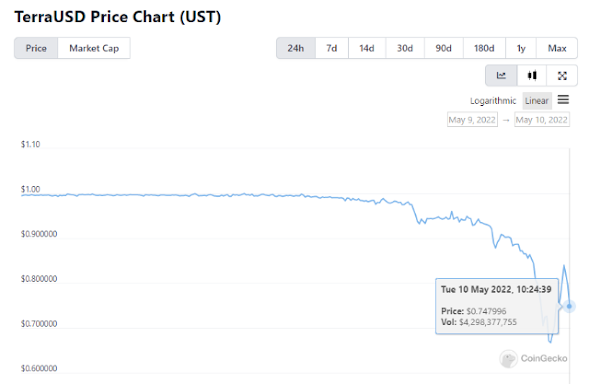The image size is (601, 384).
Task: Choose the 30d time range
Action: coord(405,48)
